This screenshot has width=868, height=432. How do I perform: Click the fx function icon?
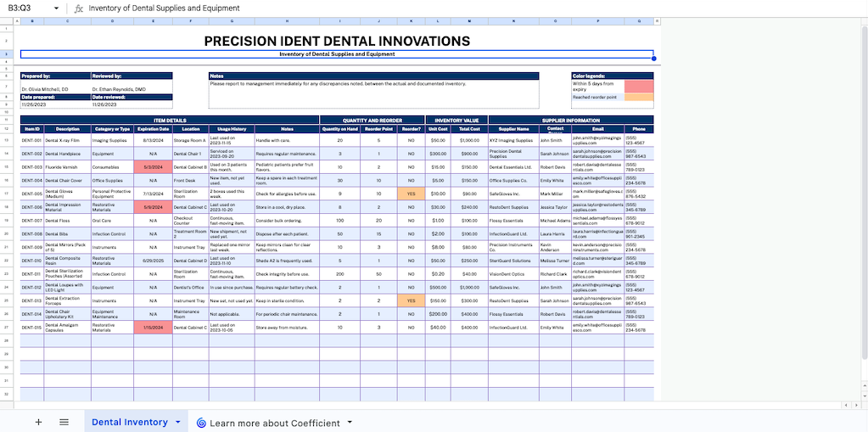[x=79, y=8]
